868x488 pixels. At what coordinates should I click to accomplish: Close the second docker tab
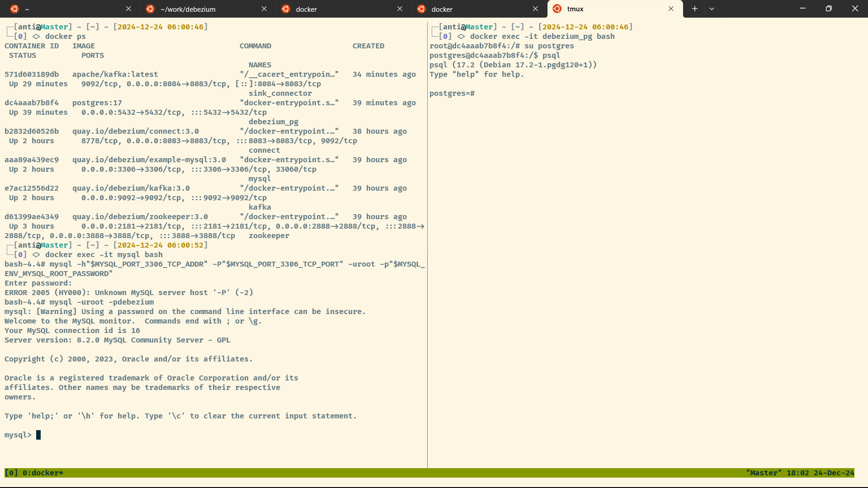[x=535, y=9]
